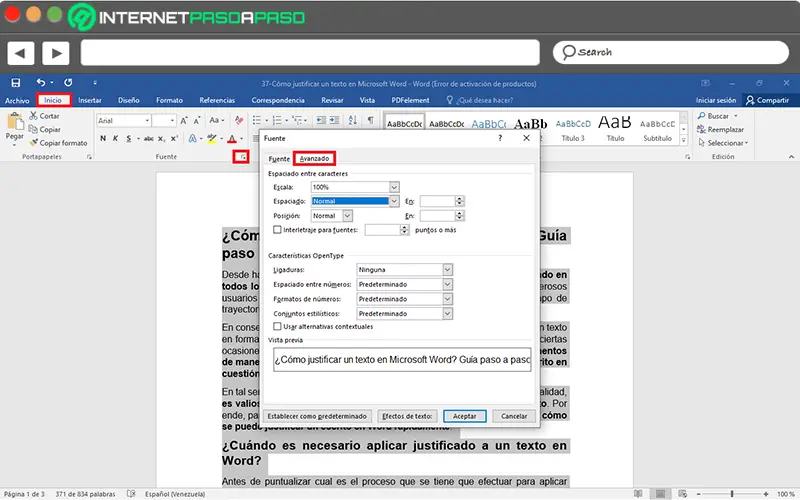Open the Escala 100% dropdown
The height and width of the screenshot is (500, 800).
(x=394, y=187)
